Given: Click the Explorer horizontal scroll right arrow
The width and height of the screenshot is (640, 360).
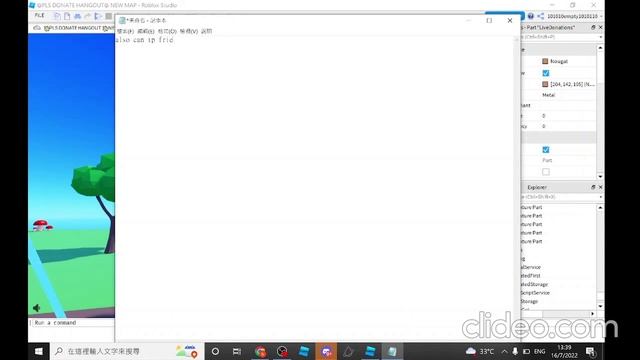Looking at the screenshot, I should 592,313.
